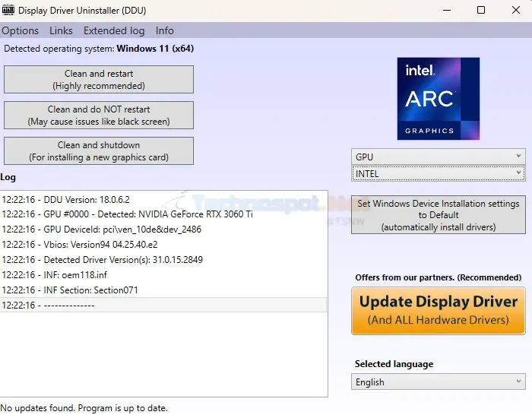Select log line NVIDIA GeForce RTX 3060 Ti

coord(163,214)
